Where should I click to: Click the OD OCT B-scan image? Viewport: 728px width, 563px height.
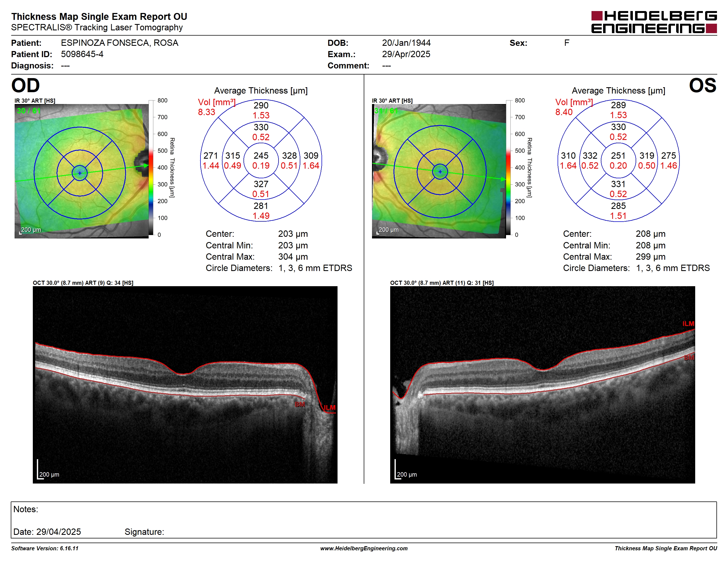185,384
